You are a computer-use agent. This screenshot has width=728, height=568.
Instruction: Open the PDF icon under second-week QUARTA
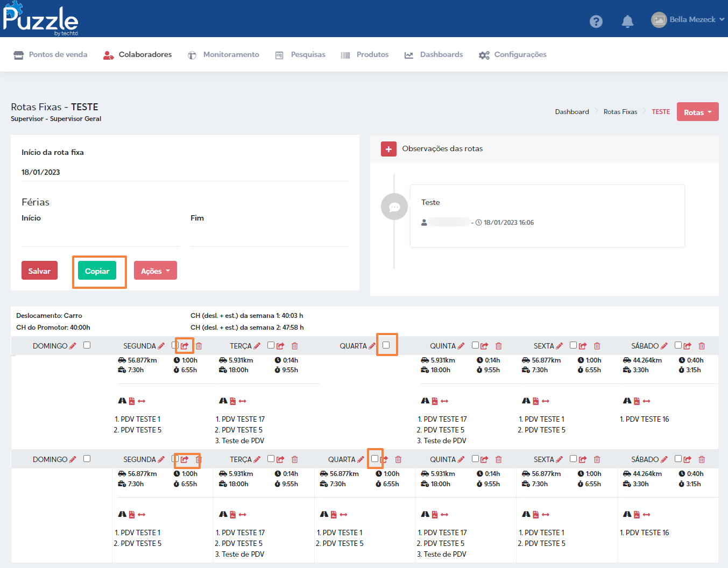334,514
